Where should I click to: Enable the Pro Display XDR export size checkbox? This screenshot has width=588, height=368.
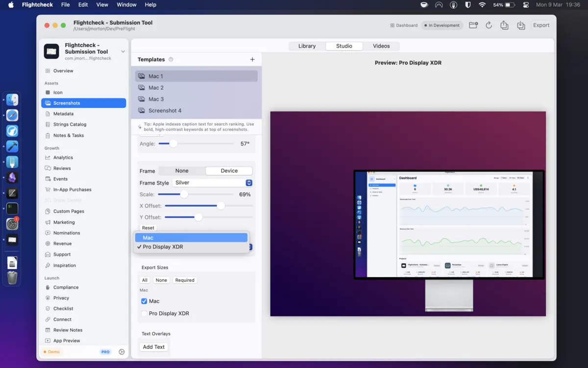coord(144,313)
